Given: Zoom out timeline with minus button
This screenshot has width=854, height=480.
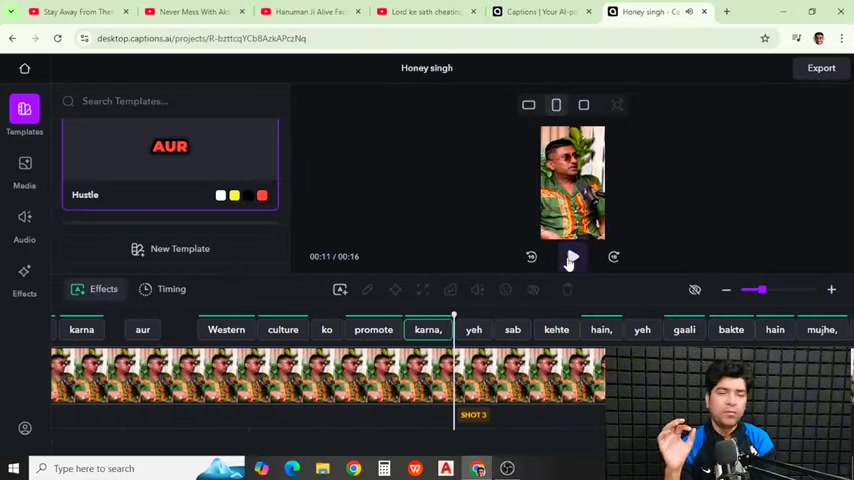Looking at the screenshot, I should coord(726,290).
